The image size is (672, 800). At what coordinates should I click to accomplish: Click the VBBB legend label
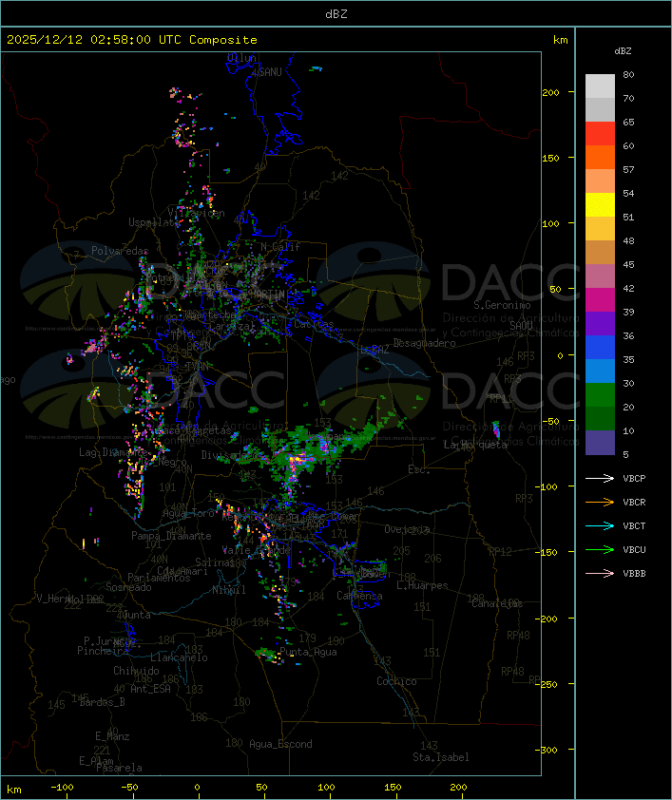click(x=634, y=574)
